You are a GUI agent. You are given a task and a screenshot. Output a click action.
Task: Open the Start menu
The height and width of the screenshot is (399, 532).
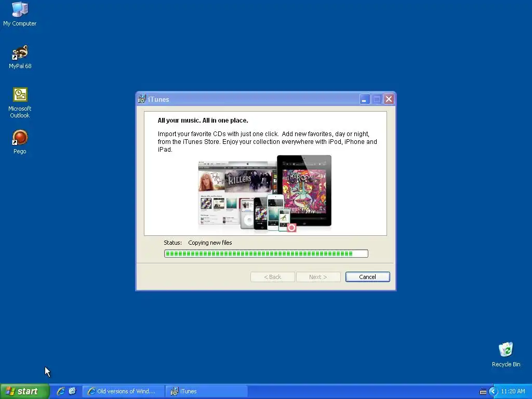[x=24, y=391]
